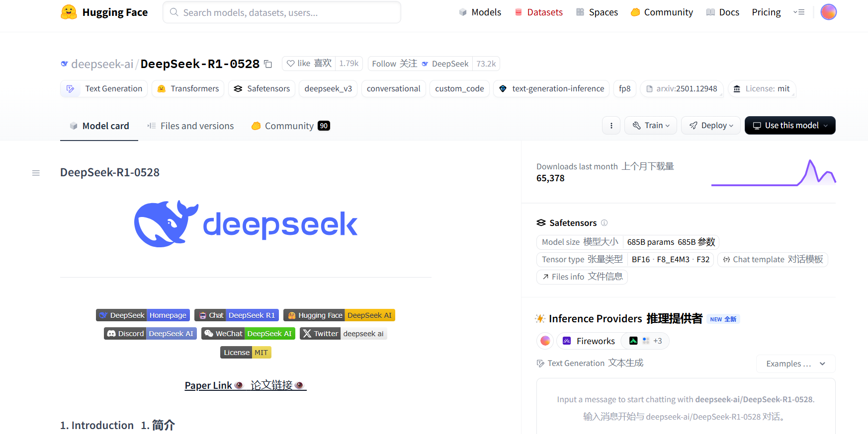The height and width of the screenshot is (434, 868).
Task: Expand the navigation overflow menu icon
Action: click(x=799, y=12)
